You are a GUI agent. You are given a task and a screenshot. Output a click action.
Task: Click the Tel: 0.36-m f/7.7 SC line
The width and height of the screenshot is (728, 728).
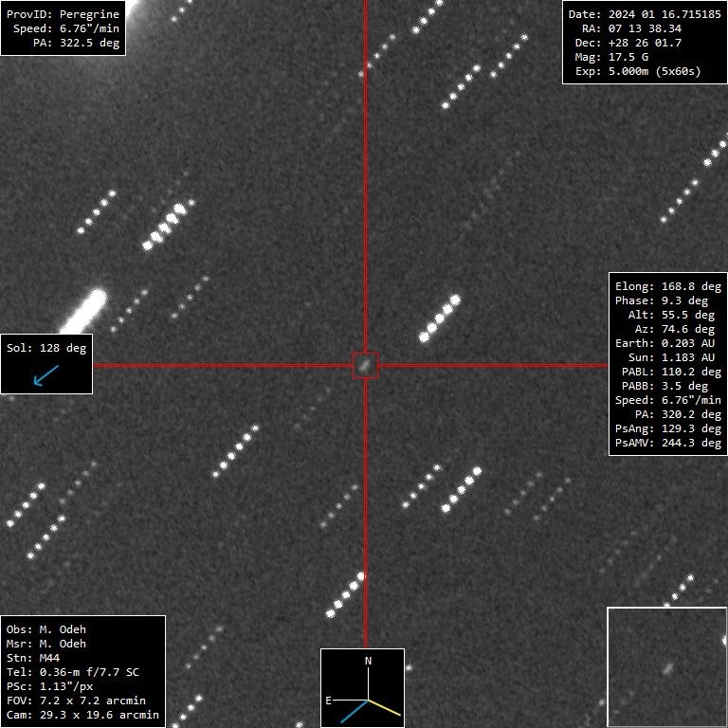tap(73, 672)
